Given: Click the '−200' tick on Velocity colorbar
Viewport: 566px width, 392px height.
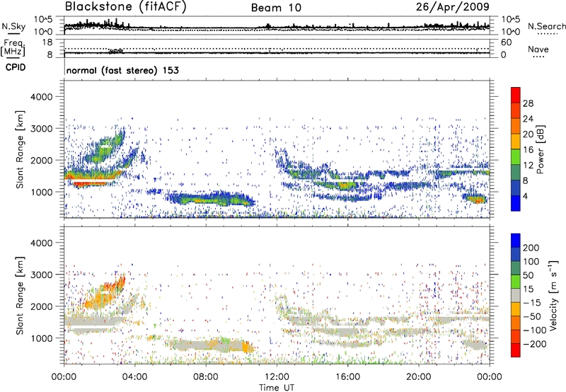Looking at the screenshot, I should coord(535,344).
